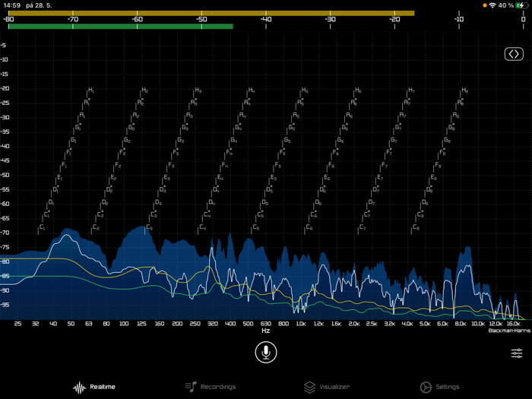Click the 25 Hz frequency axis label
The height and width of the screenshot is (399, 532).
click(17, 324)
